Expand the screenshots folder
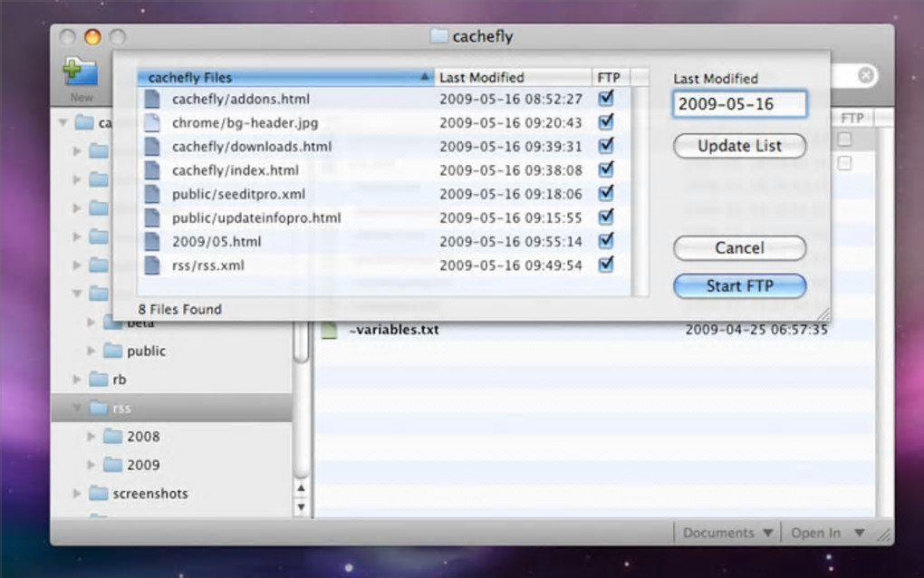 [x=77, y=493]
